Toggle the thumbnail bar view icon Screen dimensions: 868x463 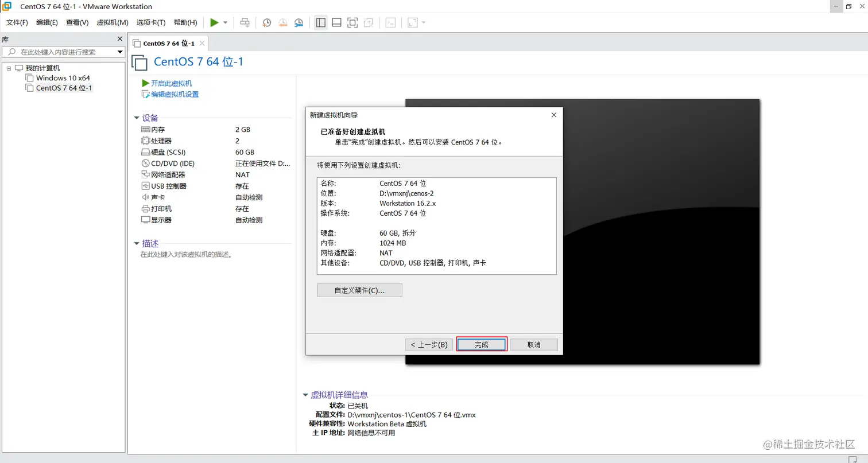click(336, 22)
